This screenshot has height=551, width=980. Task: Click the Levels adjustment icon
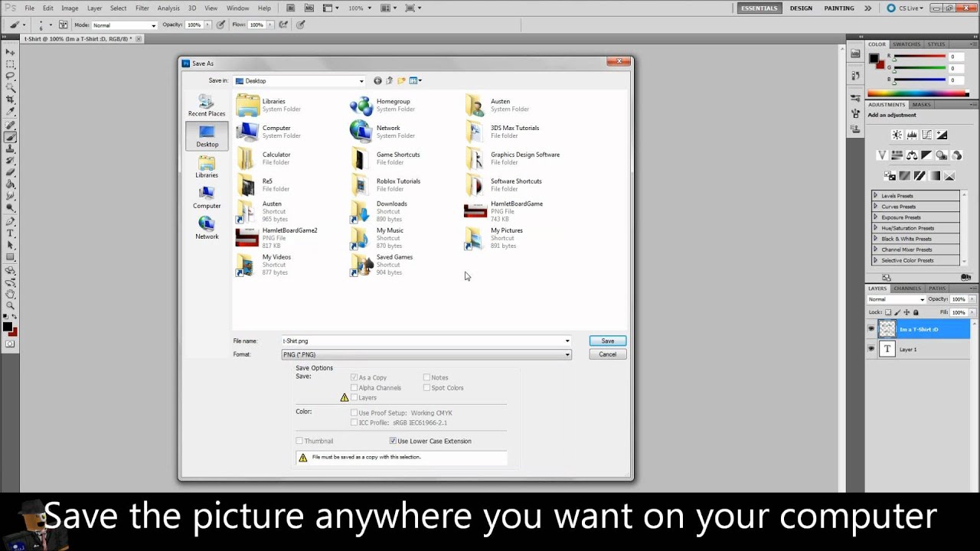click(912, 135)
